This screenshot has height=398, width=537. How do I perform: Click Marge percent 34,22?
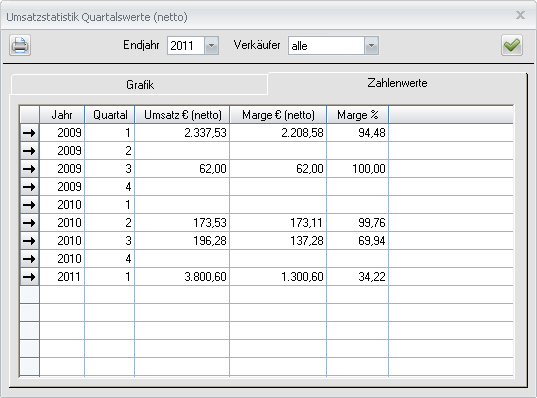coord(372,277)
